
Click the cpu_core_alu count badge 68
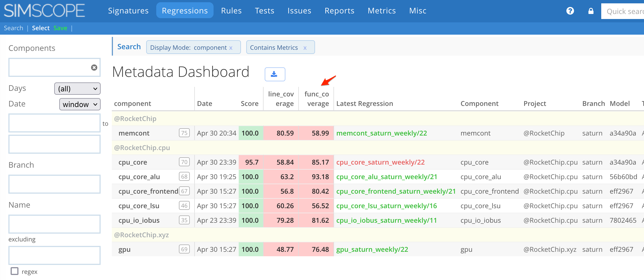pyautogui.click(x=184, y=176)
